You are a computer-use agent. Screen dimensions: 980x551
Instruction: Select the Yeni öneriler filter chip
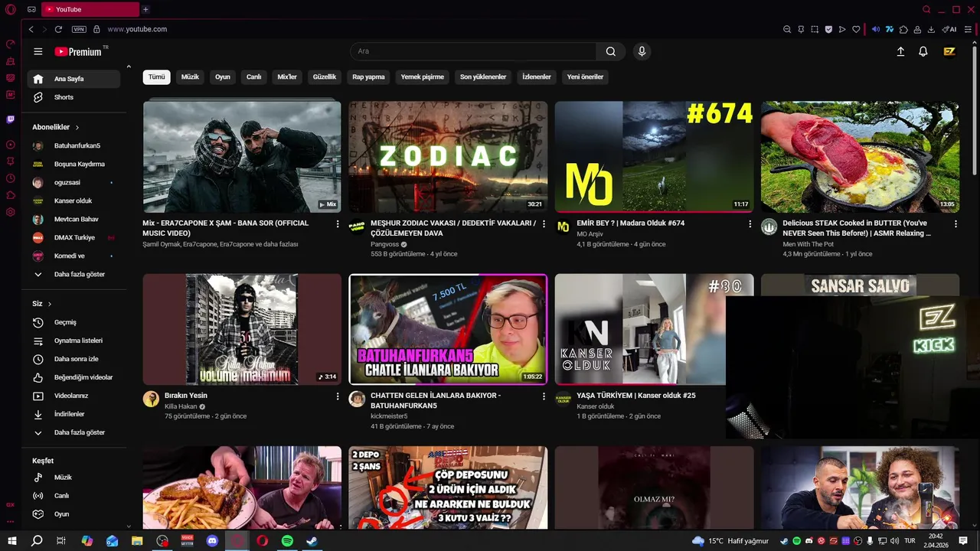585,77
